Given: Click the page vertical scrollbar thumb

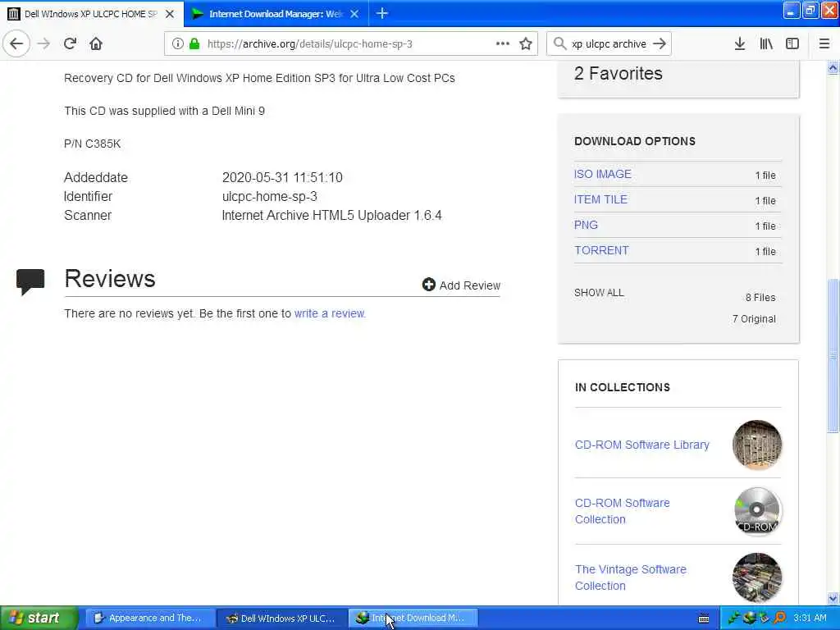Looking at the screenshot, I should coord(833,355).
